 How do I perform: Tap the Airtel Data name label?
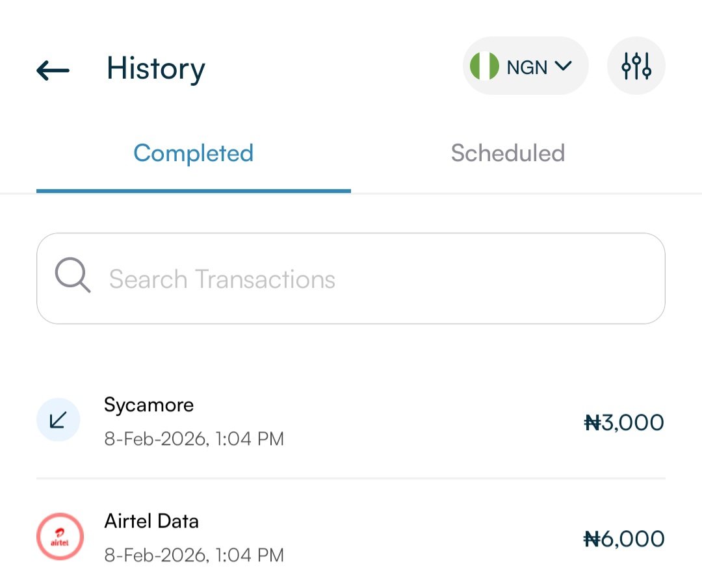[151, 521]
